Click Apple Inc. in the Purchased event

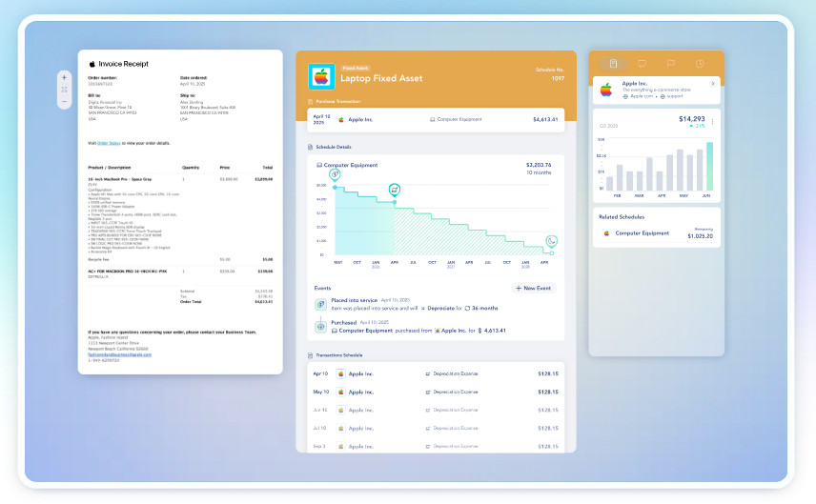451,331
